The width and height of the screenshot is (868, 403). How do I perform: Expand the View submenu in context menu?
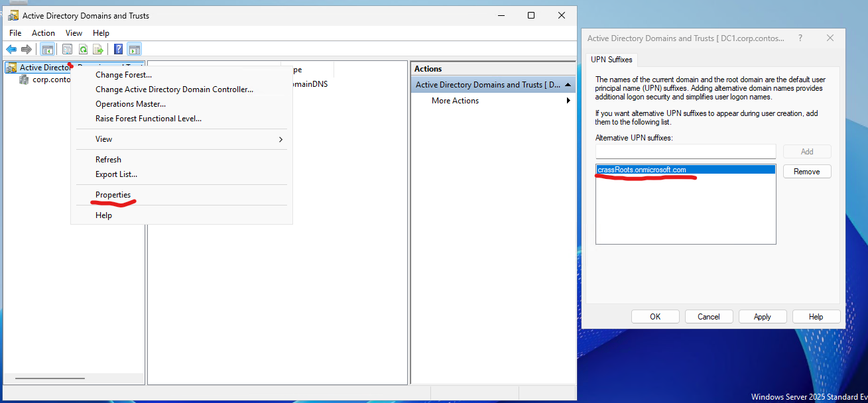click(181, 139)
